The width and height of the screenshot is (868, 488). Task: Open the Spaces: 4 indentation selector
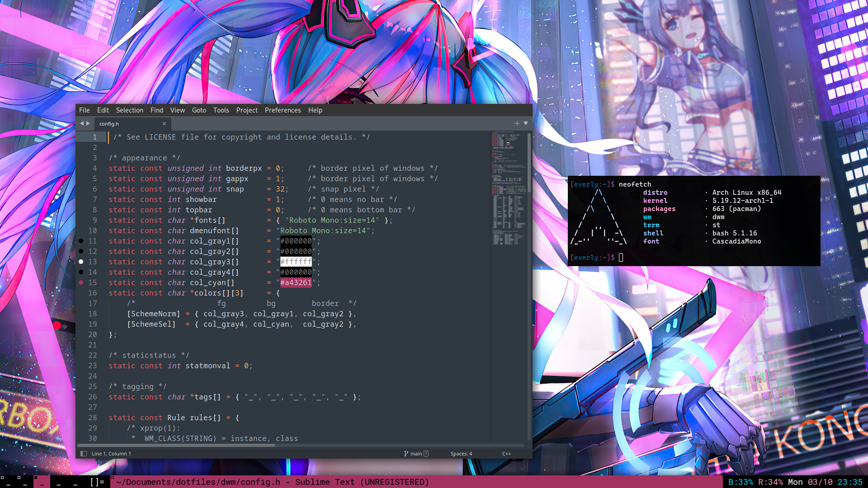click(461, 454)
